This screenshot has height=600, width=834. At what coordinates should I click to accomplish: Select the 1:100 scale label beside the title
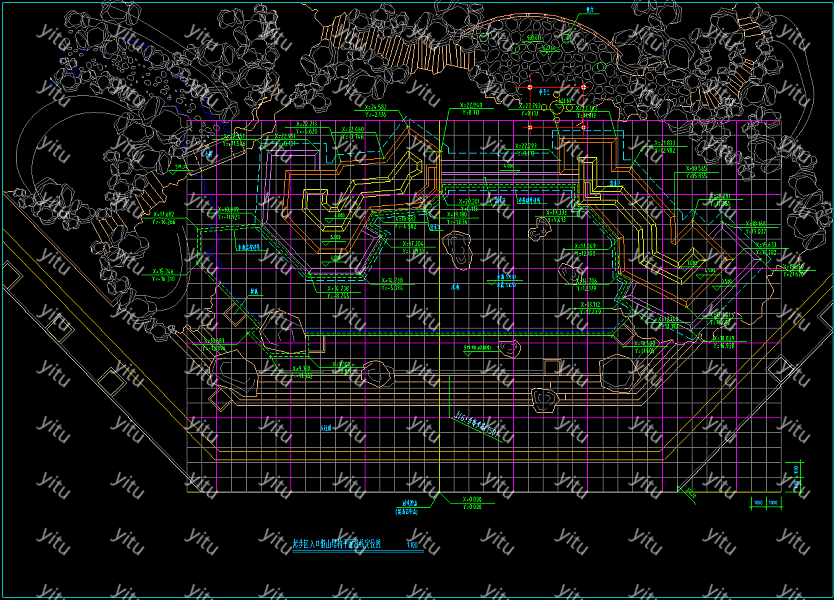414,545
